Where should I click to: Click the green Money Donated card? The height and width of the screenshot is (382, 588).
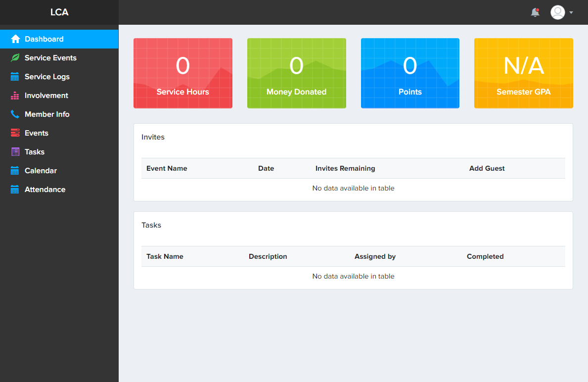tap(297, 73)
